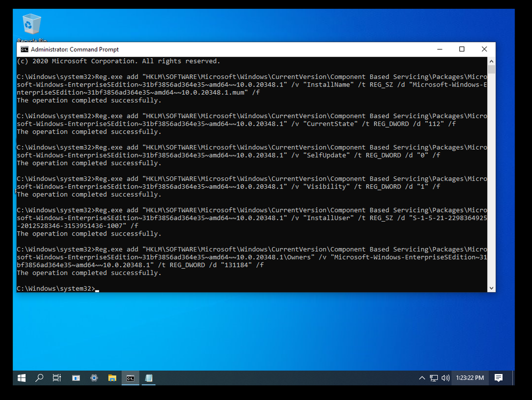Click console scrollbar down arrow

pos(491,288)
